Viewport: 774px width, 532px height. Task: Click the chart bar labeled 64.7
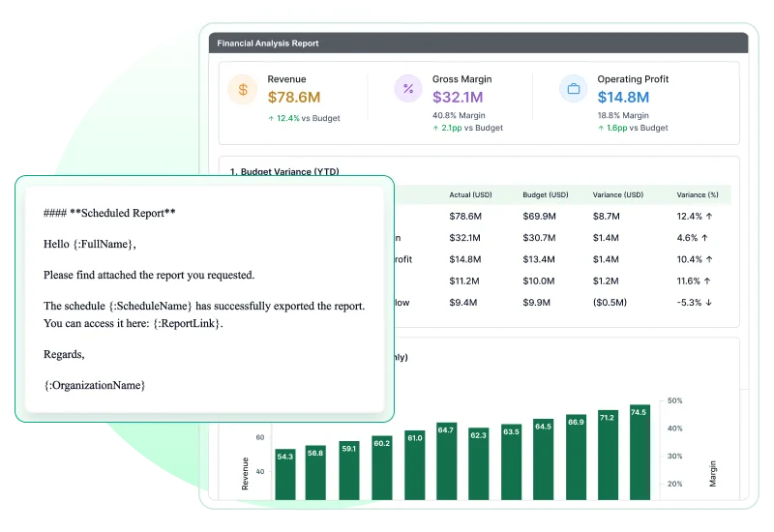coord(446,461)
